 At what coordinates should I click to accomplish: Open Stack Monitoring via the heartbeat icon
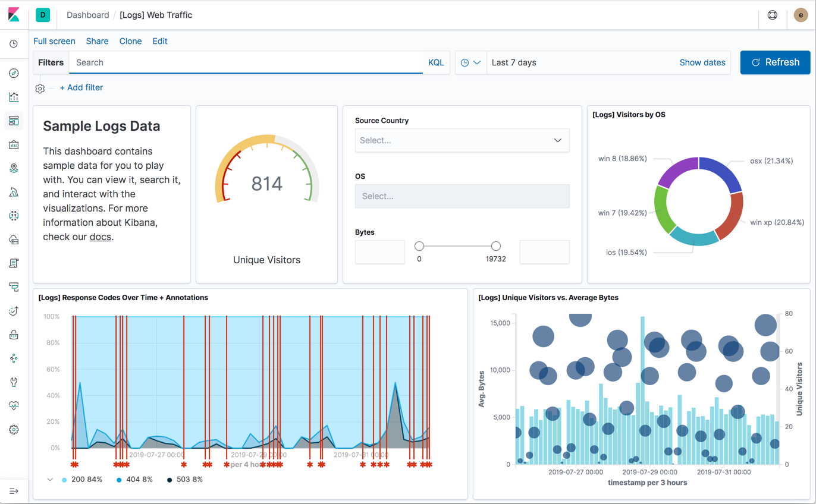coord(13,406)
